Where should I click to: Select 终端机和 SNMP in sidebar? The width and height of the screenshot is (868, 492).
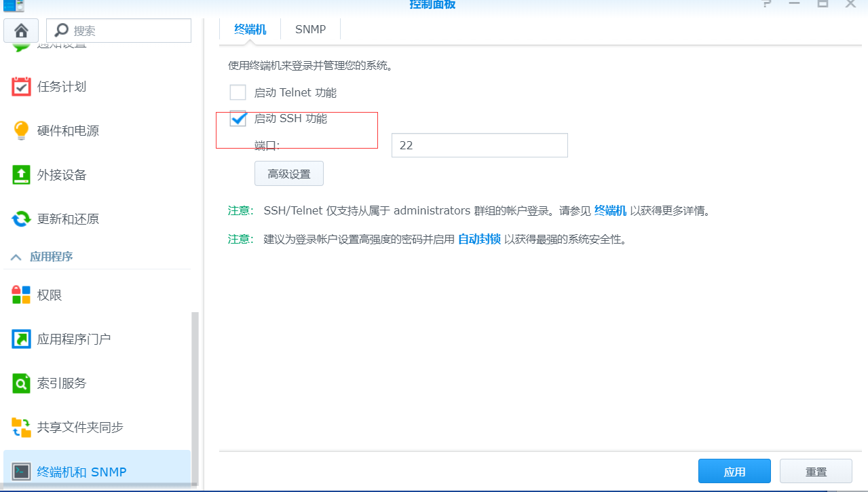pyautogui.click(x=97, y=471)
